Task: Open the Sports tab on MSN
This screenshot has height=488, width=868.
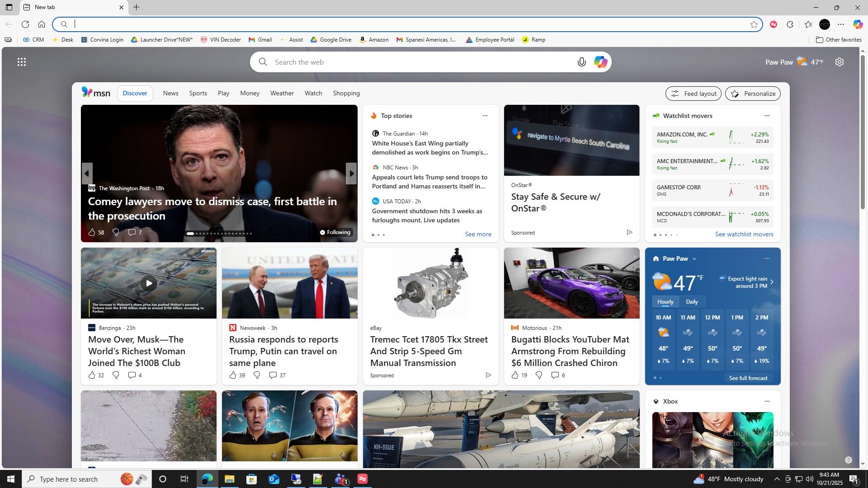Action: (x=198, y=93)
